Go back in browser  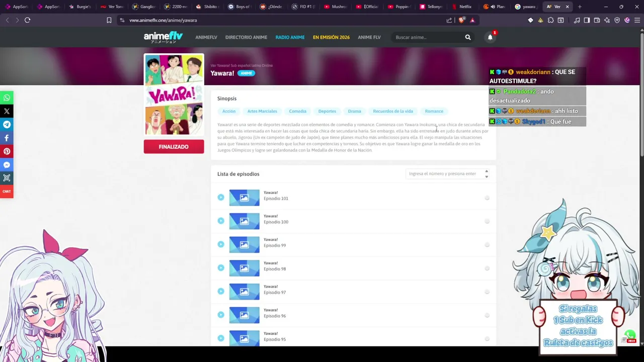[x=7, y=20]
